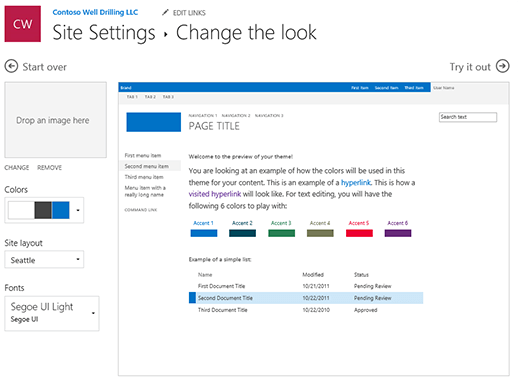This screenshot has width=518, height=384.
Task: Click the blue swatch in Colors palette
Action: (x=61, y=210)
